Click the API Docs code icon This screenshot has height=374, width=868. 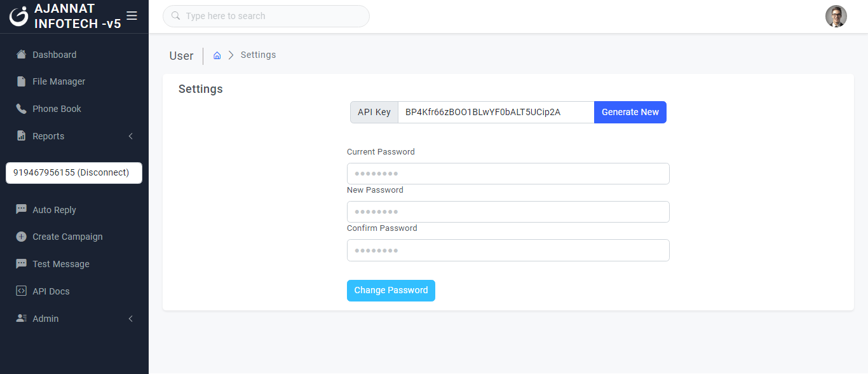(21, 291)
